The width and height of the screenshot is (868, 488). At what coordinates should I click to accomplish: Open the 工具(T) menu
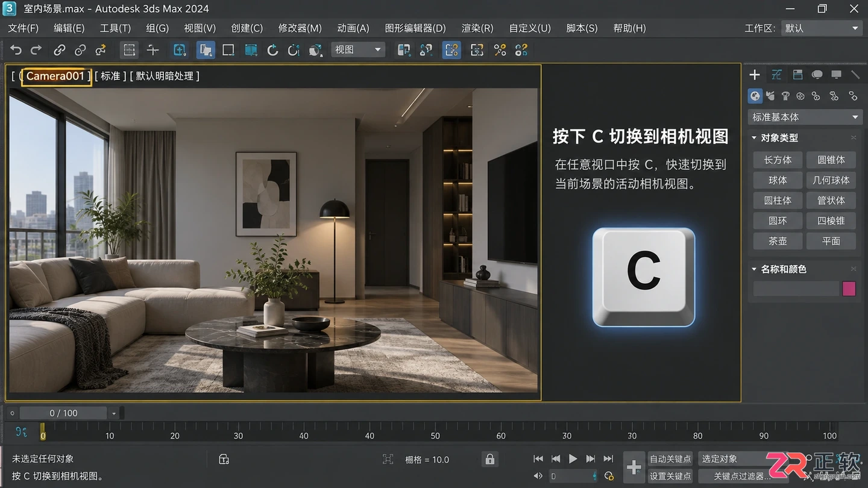pyautogui.click(x=115, y=28)
